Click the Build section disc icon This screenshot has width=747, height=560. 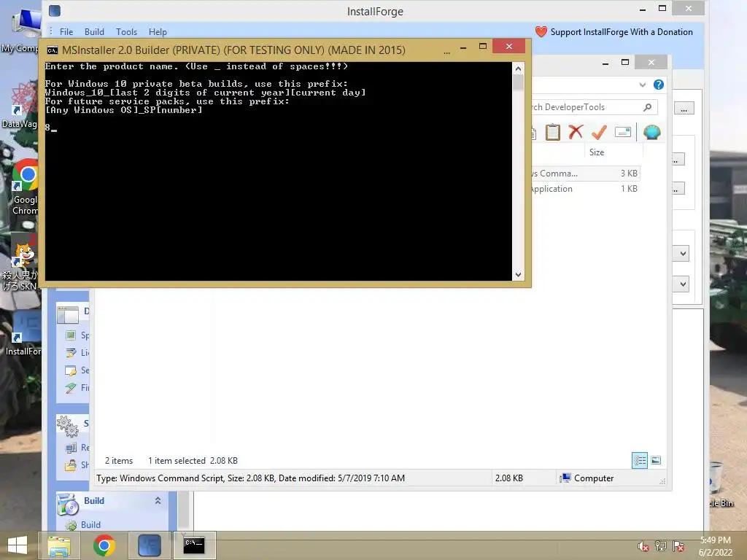pyautogui.click(x=68, y=505)
